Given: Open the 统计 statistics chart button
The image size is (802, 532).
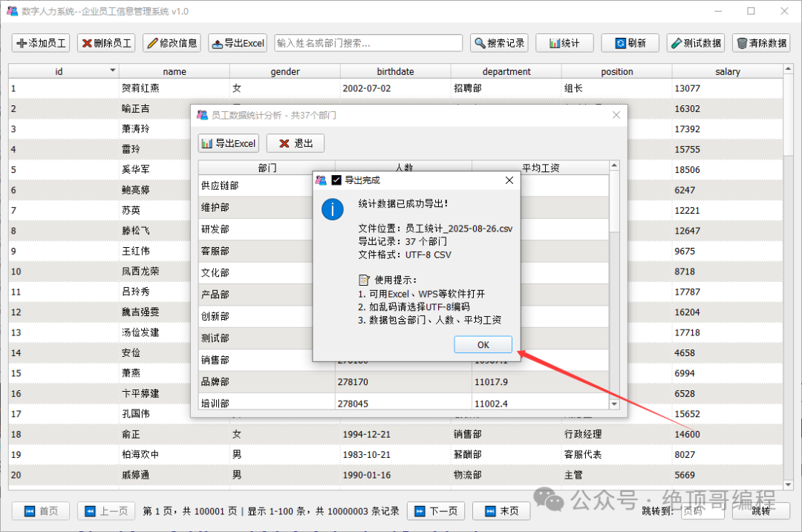Looking at the screenshot, I should pos(564,43).
